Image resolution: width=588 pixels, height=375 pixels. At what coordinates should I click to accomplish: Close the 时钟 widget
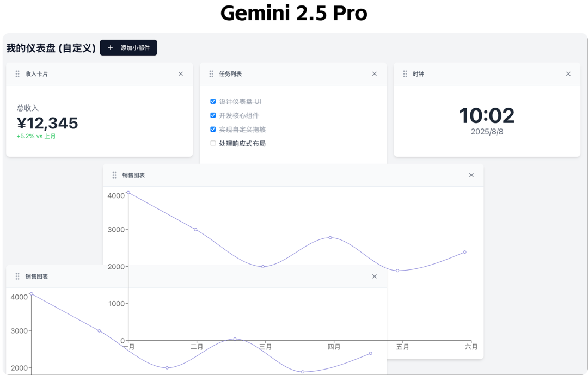pos(568,74)
